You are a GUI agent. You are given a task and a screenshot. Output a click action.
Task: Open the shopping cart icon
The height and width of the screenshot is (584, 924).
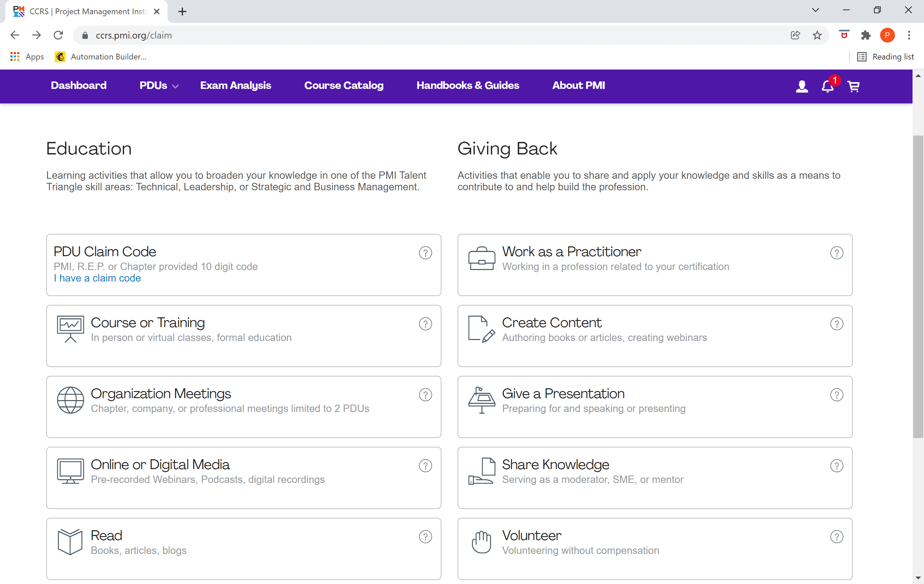tap(853, 87)
